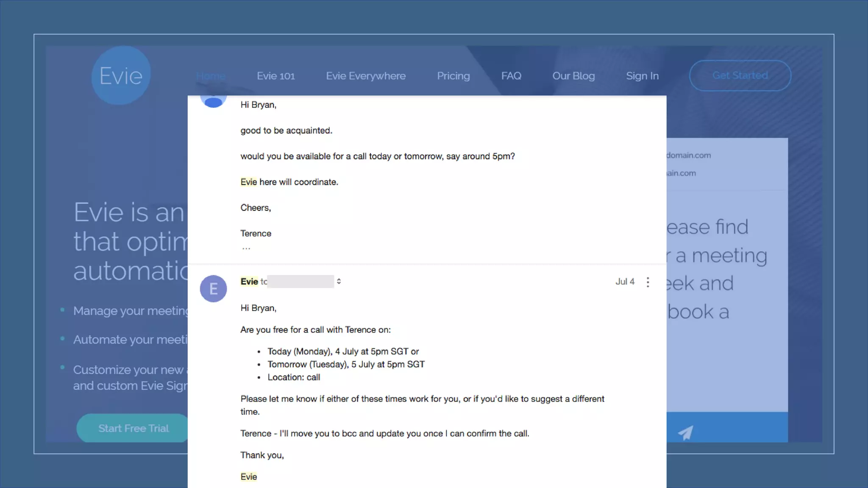Click the highlighted Evie signature at the bottom
The height and width of the screenshot is (488, 868).
point(249,477)
